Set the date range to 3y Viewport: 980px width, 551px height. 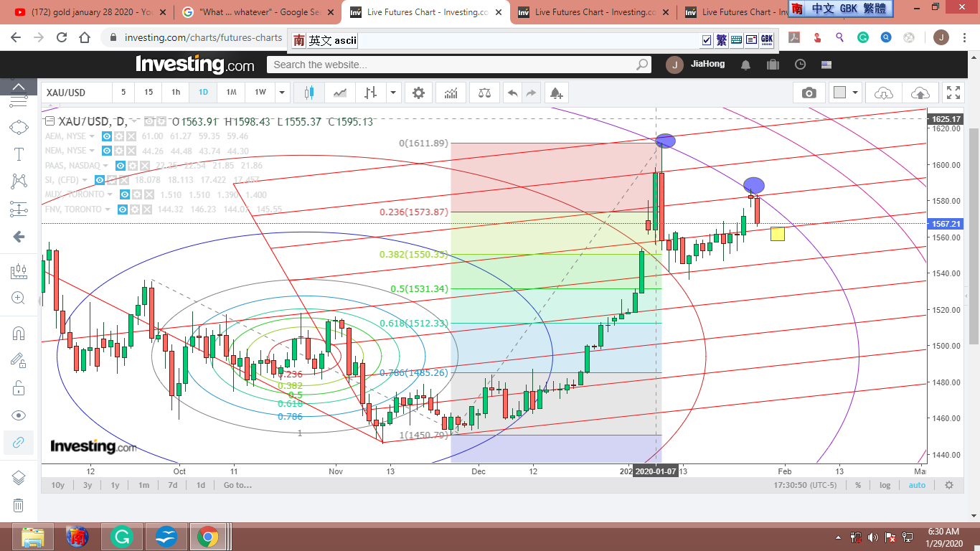click(x=87, y=485)
